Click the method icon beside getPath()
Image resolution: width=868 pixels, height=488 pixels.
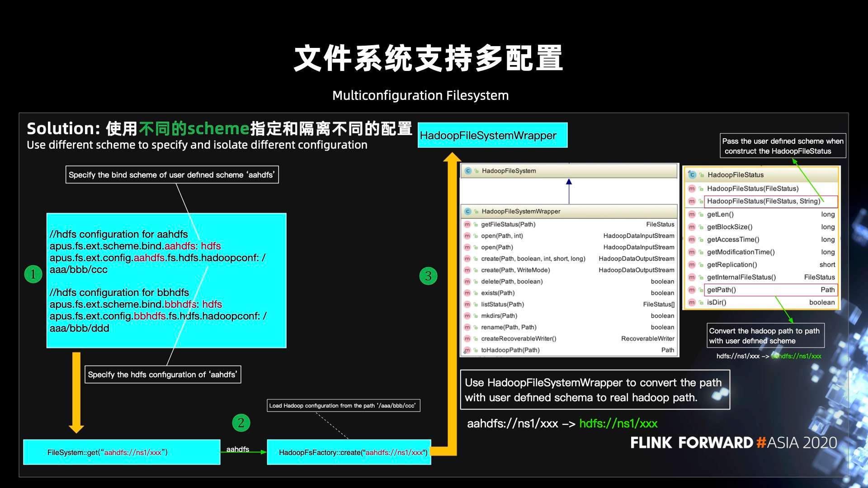[692, 289]
